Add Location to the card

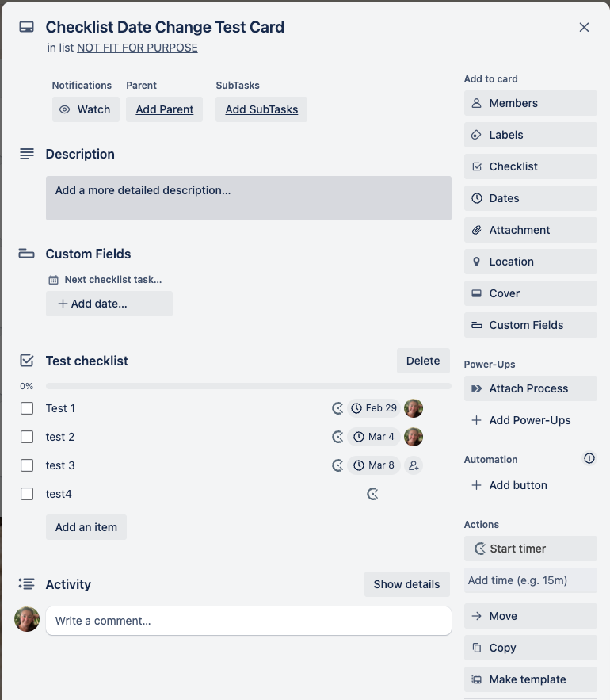tap(531, 262)
